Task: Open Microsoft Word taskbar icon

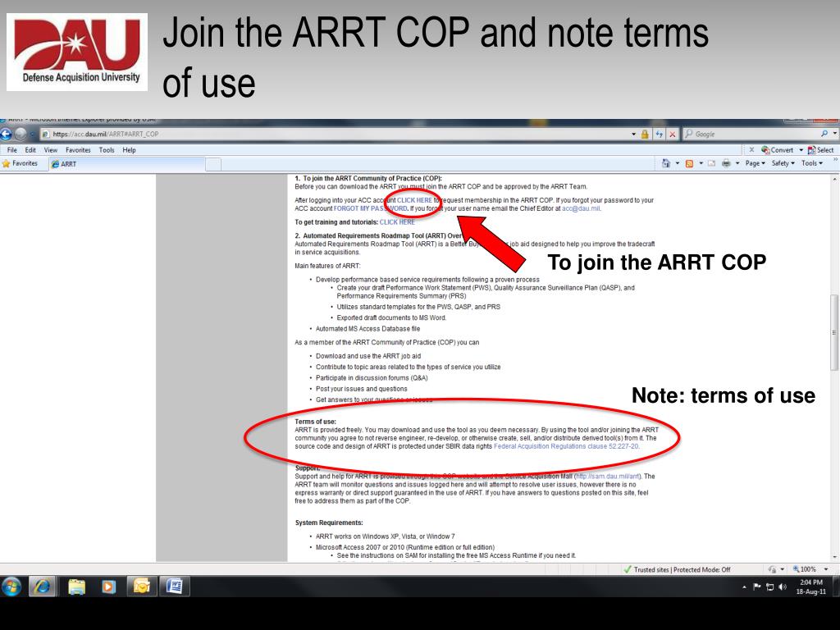Action: click(174, 587)
